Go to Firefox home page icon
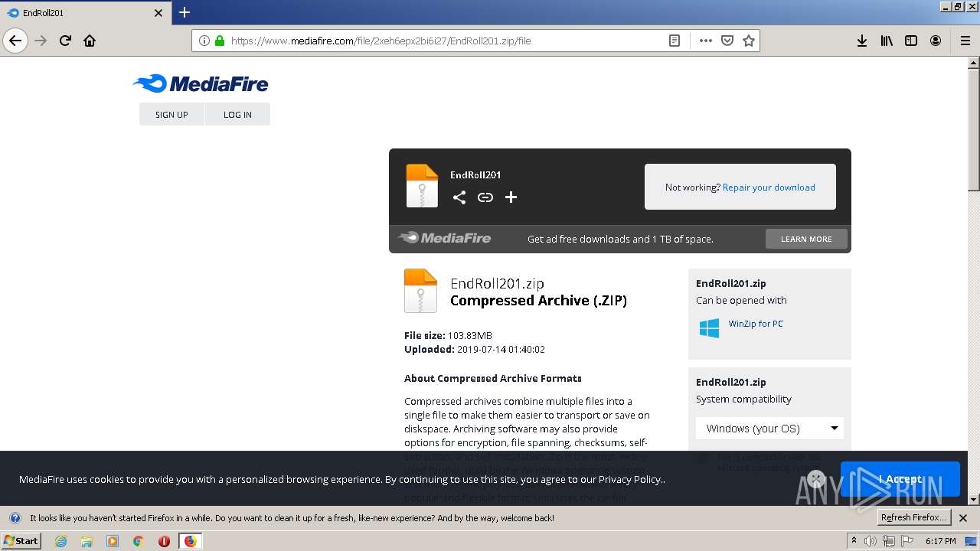 coord(90,41)
